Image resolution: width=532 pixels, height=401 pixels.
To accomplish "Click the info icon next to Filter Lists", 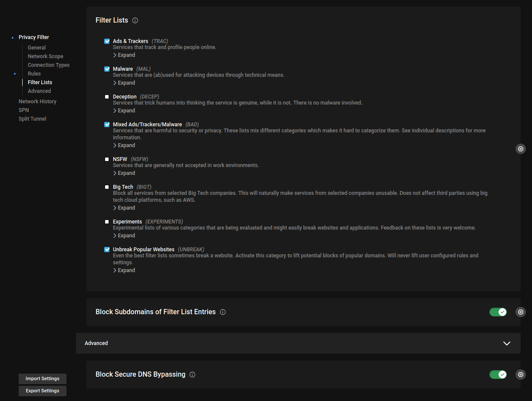I will [135, 20].
